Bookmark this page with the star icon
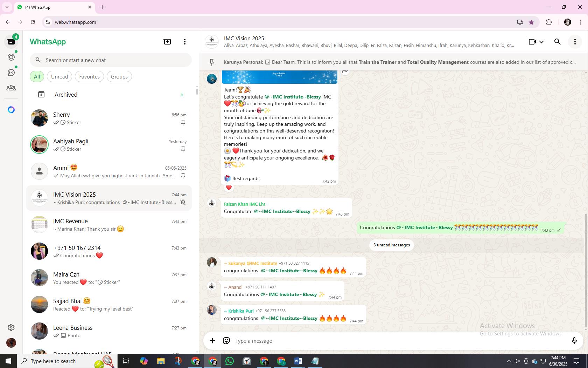The width and height of the screenshot is (588, 368). click(x=531, y=22)
